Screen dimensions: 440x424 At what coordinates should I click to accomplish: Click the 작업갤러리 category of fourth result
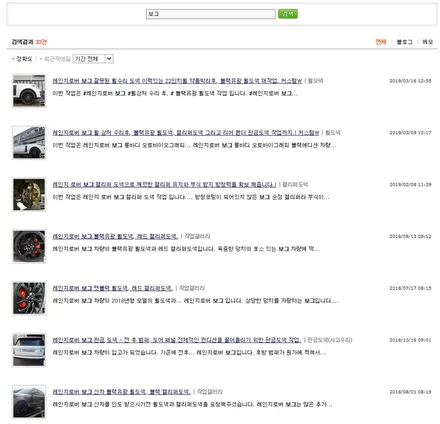(197, 236)
